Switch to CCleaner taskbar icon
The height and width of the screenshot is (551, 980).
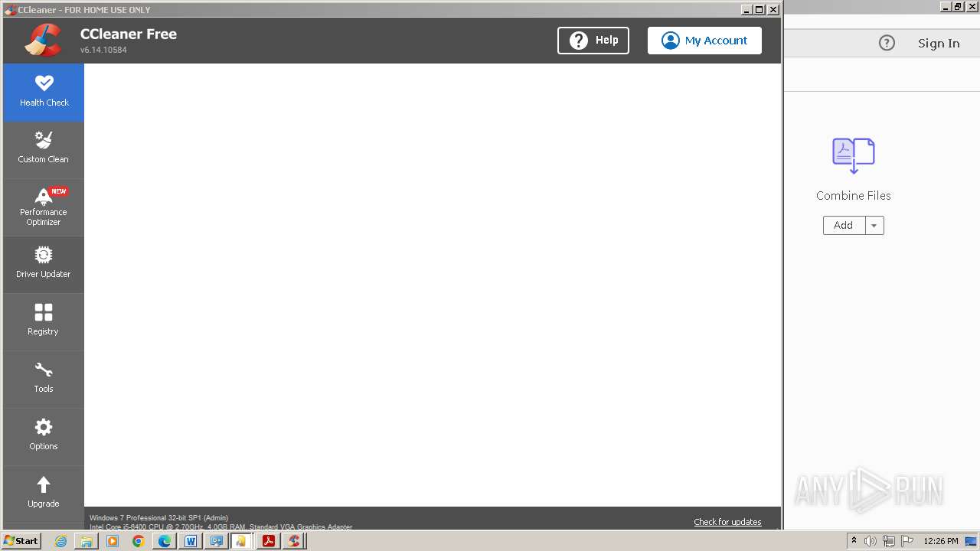295,541
